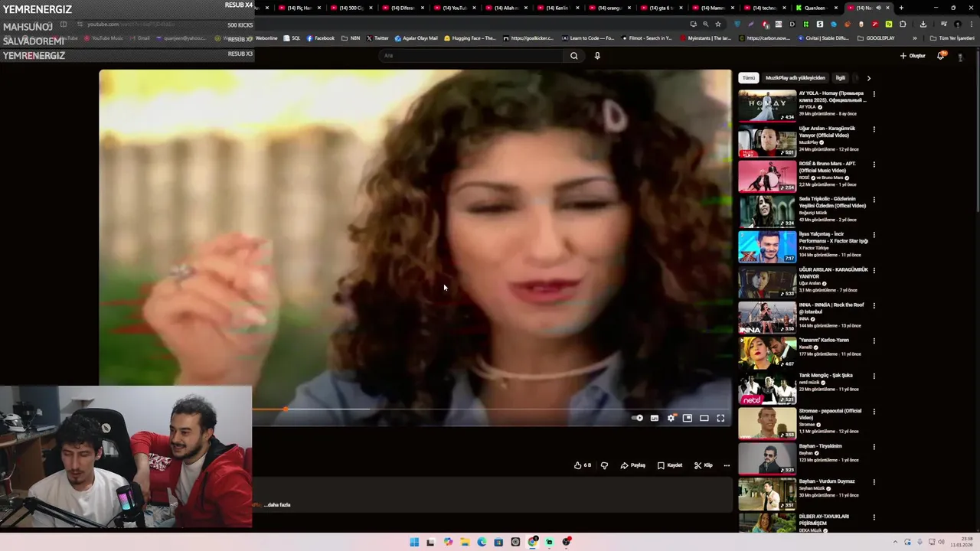Open a new browser tab with plus
This screenshot has height=551, width=980.
[901, 8]
